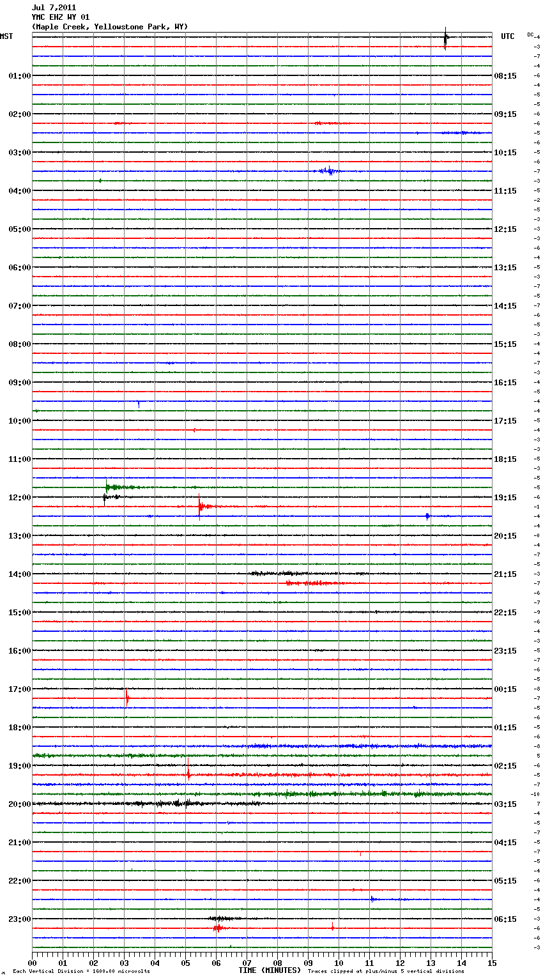This screenshot has height=980, width=543.
Task: Click the "03:15" UTC time label
Action: click(x=505, y=804)
